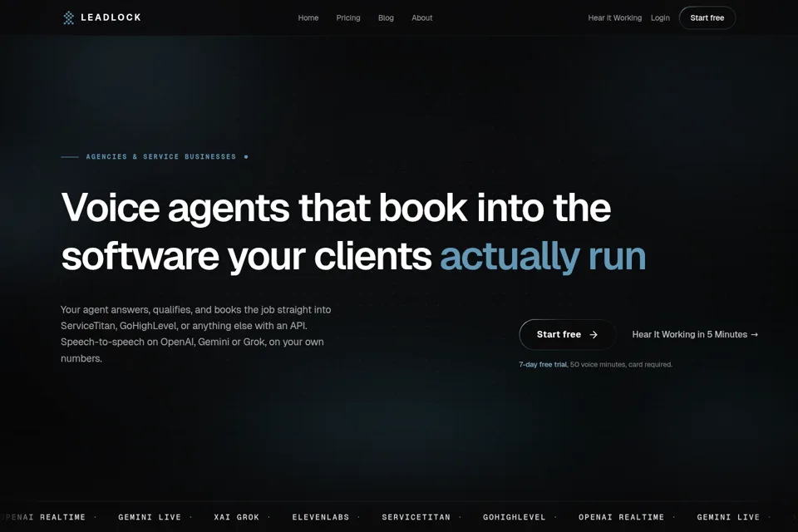Click the paragraph mentioning ServiceTitan, GoHighLevel

[x=196, y=334]
